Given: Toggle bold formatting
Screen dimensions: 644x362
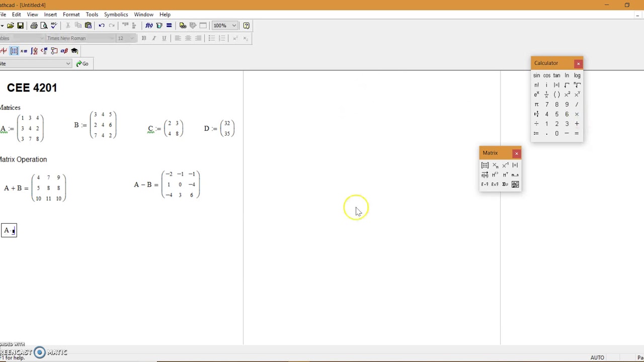Looking at the screenshot, I should pos(144,38).
